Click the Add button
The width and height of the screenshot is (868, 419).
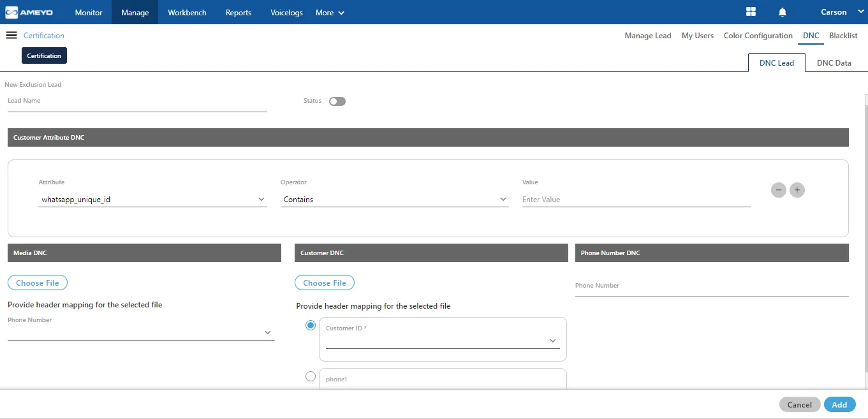coord(839,404)
